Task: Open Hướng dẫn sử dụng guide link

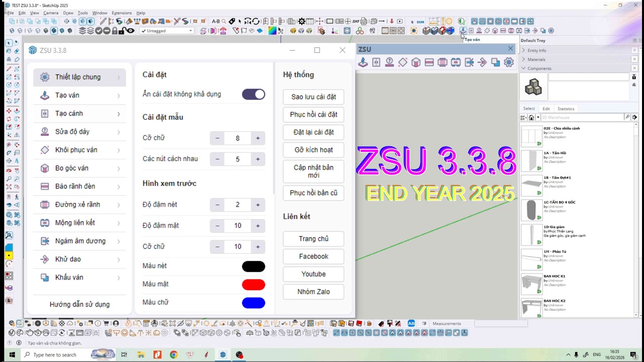Action: (79, 304)
